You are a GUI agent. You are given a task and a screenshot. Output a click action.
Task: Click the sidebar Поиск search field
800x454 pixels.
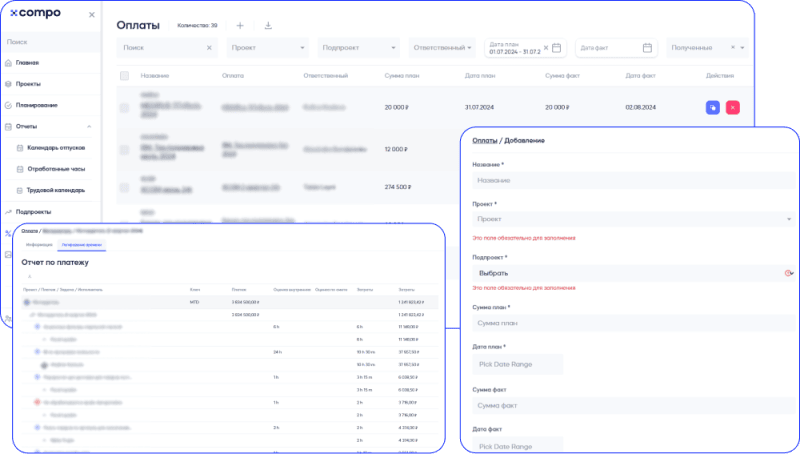pyautogui.click(x=50, y=42)
